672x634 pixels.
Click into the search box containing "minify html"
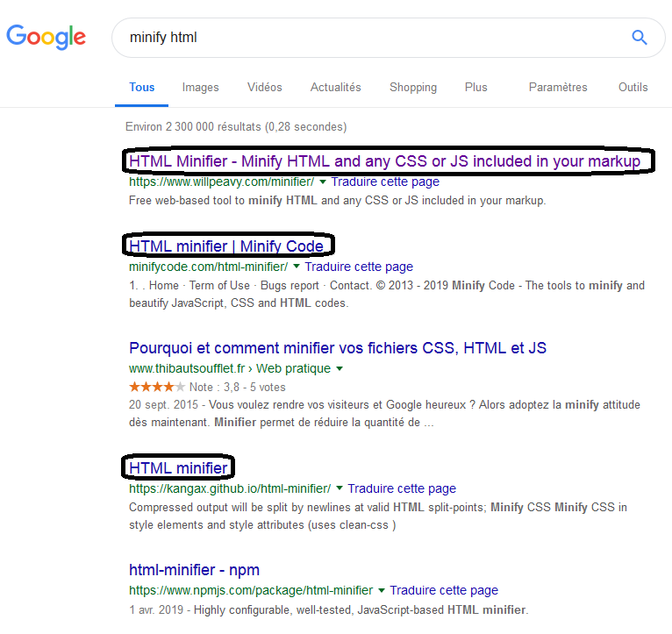point(368,38)
